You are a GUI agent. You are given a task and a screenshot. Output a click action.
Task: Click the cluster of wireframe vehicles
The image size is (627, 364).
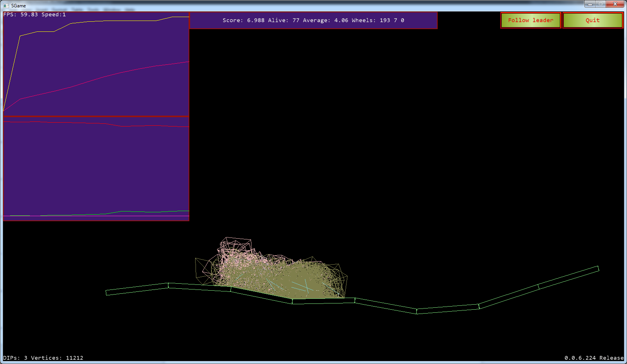pos(271,268)
